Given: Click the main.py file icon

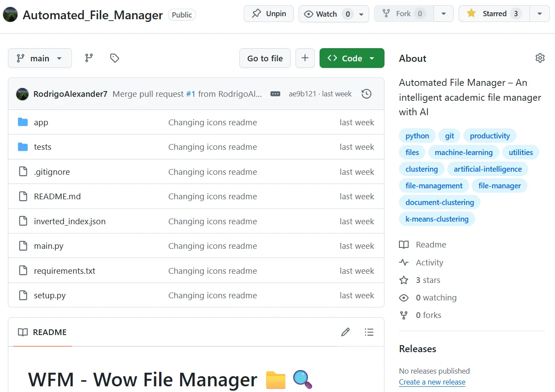Looking at the screenshot, I should [23, 246].
